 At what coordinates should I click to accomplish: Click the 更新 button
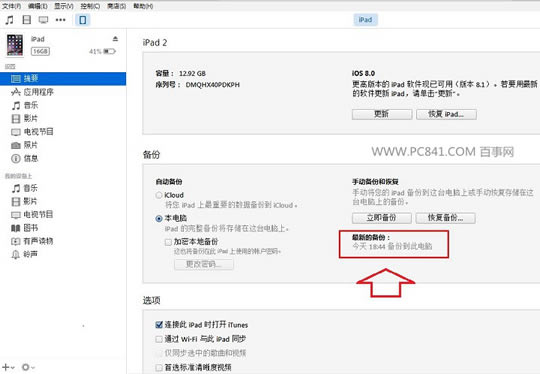[382, 114]
